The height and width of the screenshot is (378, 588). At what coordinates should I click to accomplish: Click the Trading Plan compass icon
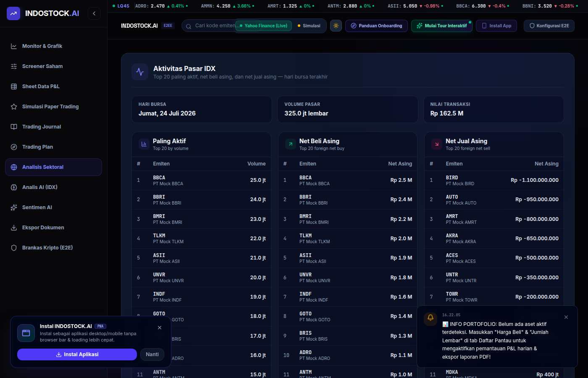14,147
